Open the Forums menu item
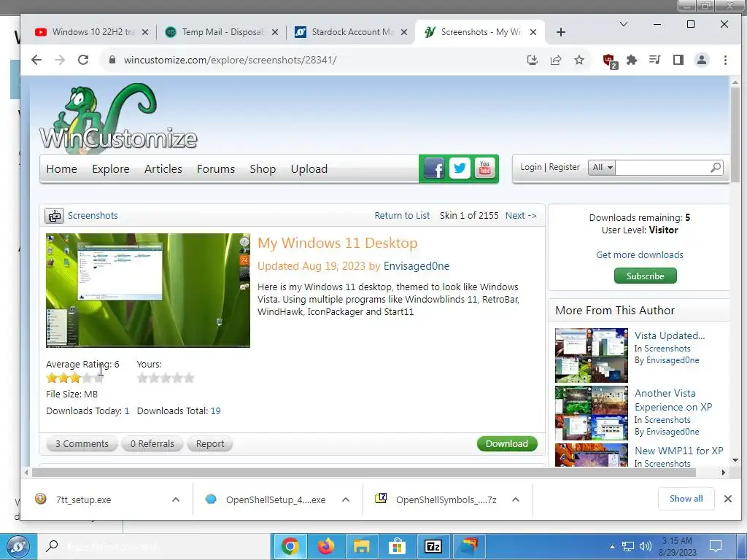The width and height of the screenshot is (747, 560). [216, 169]
